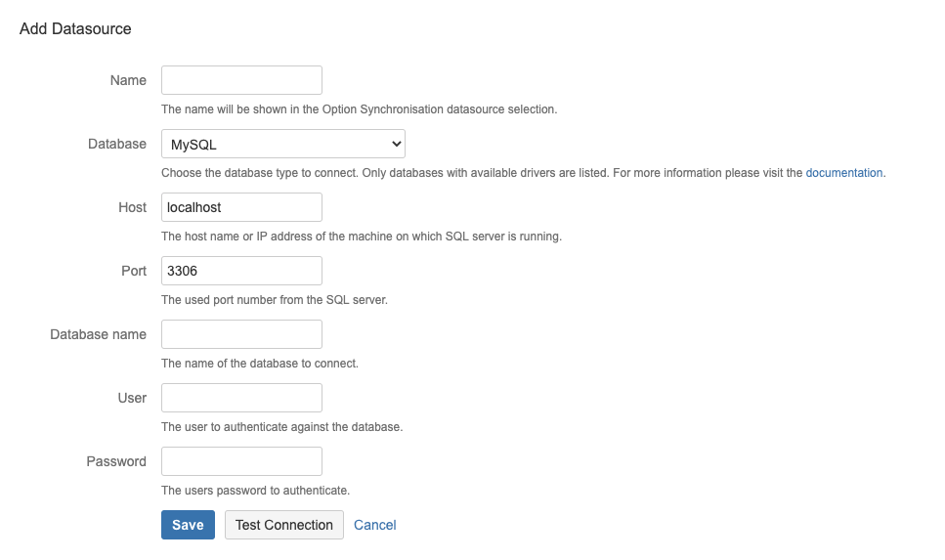Click the Password label
945x560 pixels.
tap(116, 461)
